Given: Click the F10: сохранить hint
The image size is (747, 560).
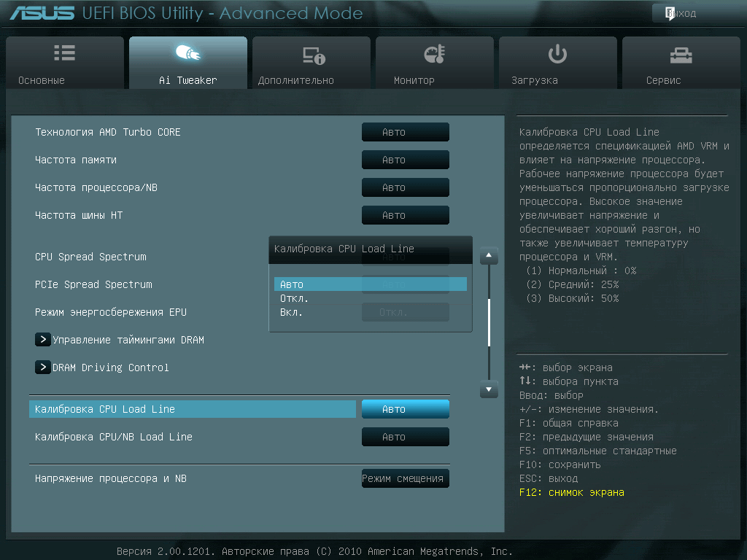Looking at the screenshot, I should coord(560,464).
